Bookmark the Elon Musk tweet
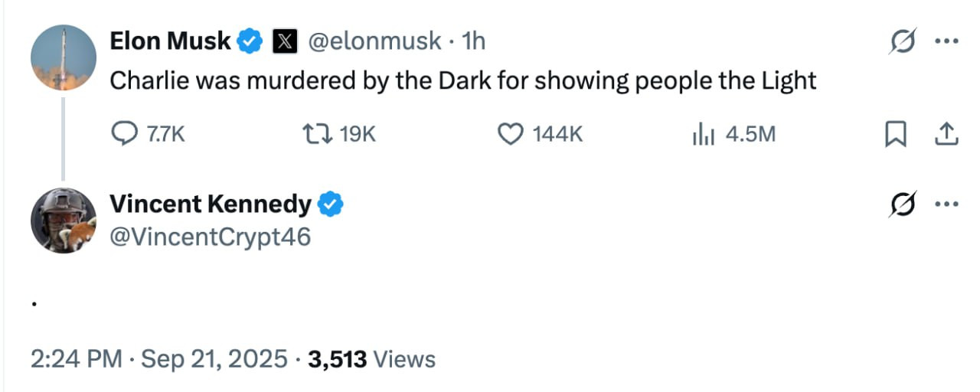 pyautogui.click(x=895, y=135)
